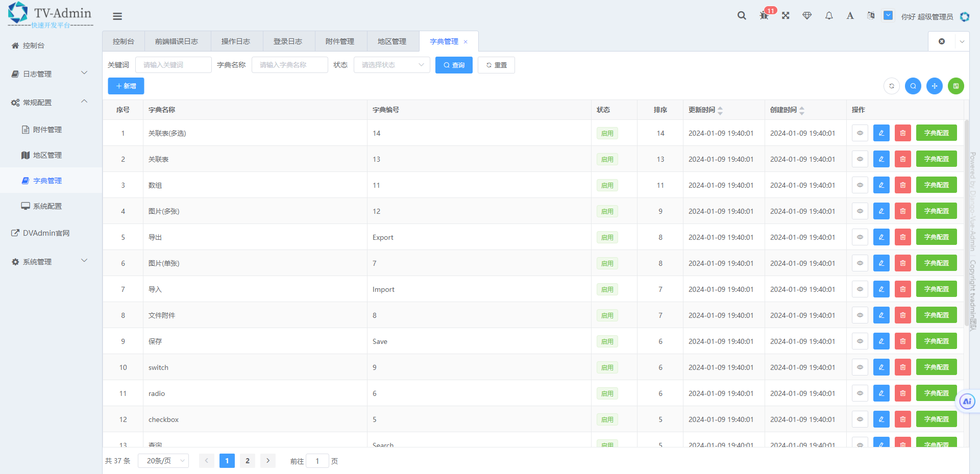Open the language translation icon
This screenshot has width=980, height=474.
tap(871, 16)
